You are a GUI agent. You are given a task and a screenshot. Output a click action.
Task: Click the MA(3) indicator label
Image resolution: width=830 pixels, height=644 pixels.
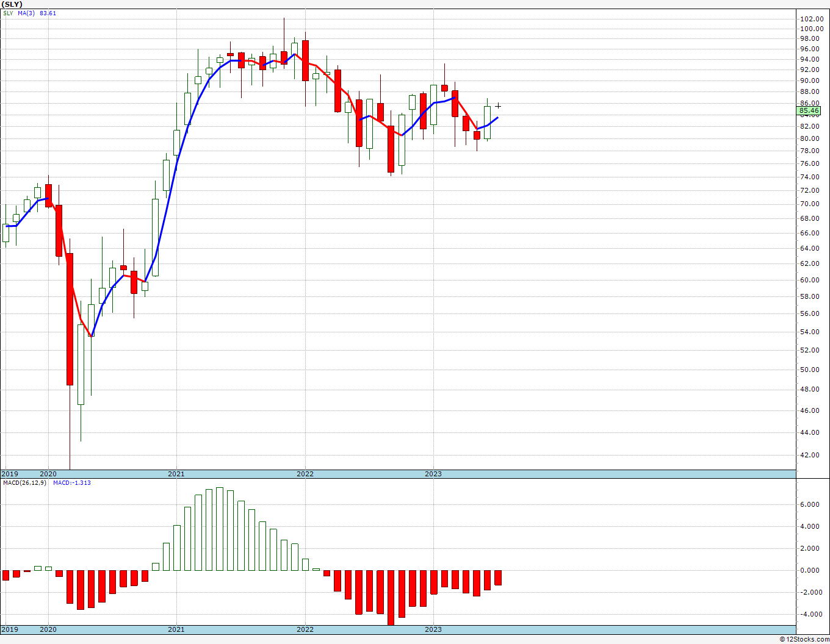pyautogui.click(x=26, y=13)
